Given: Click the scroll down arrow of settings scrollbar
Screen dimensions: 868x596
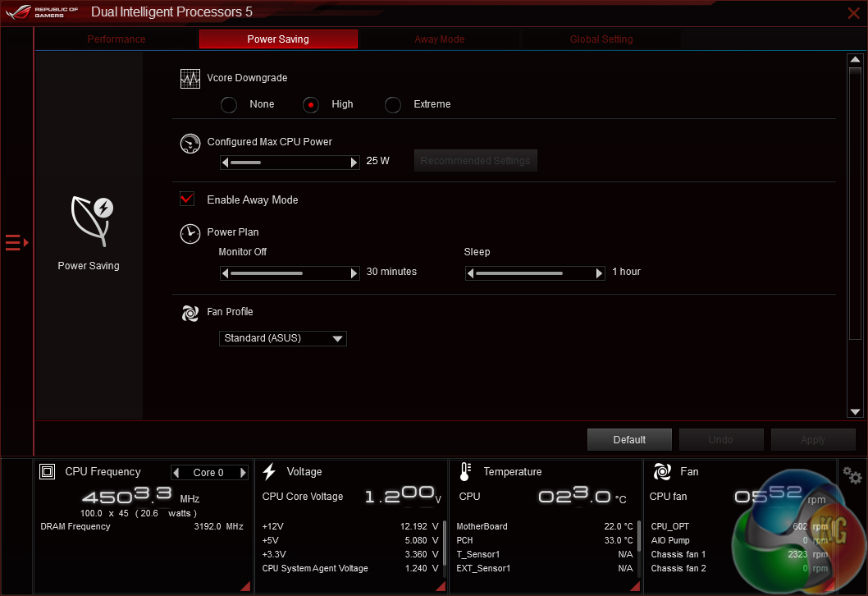Looking at the screenshot, I should (856, 411).
